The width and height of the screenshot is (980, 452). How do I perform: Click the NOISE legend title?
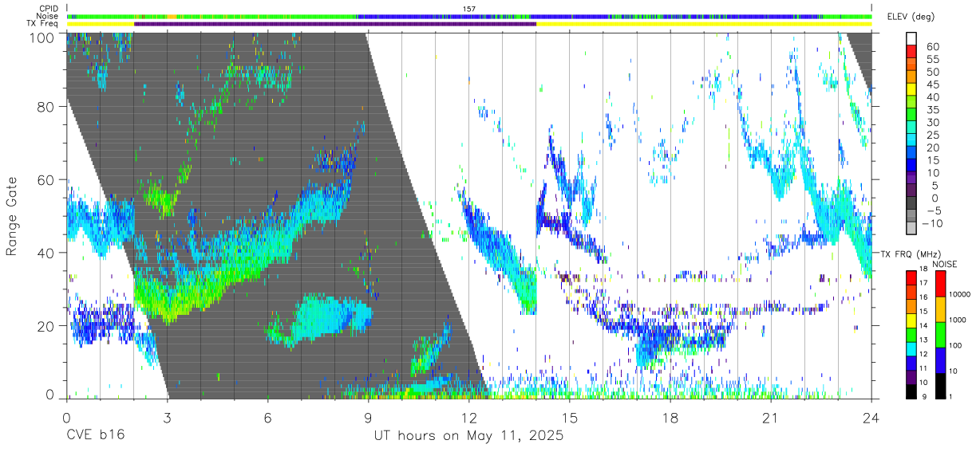(946, 264)
